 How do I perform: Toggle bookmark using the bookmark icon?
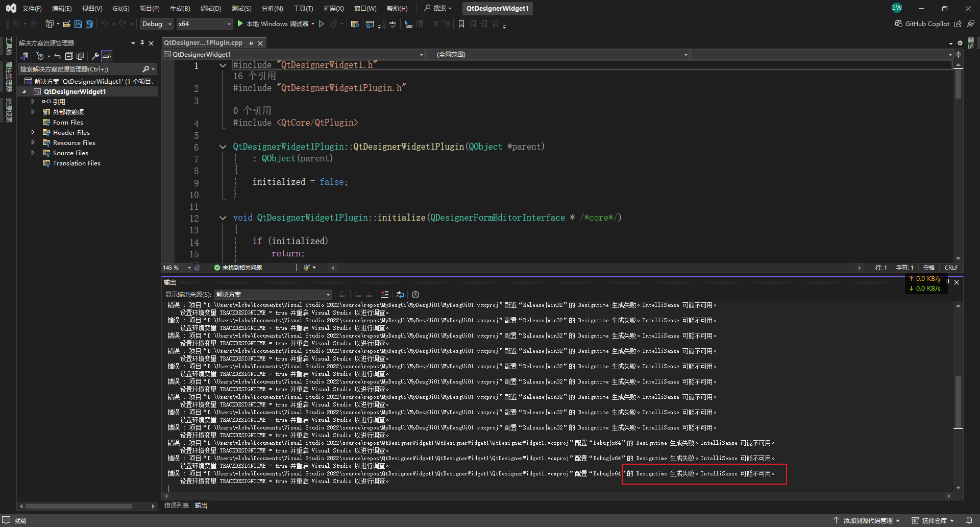click(x=461, y=23)
